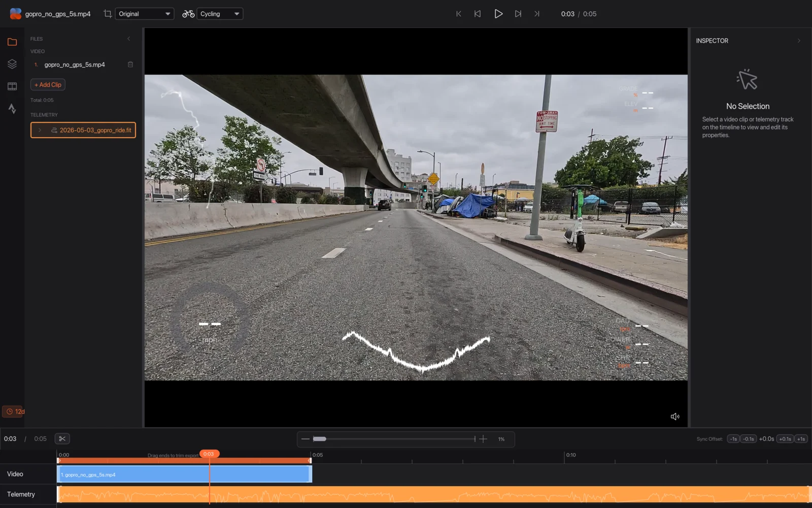Zoom out timeline with minus icon
812x508 pixels.
[306, 439]
